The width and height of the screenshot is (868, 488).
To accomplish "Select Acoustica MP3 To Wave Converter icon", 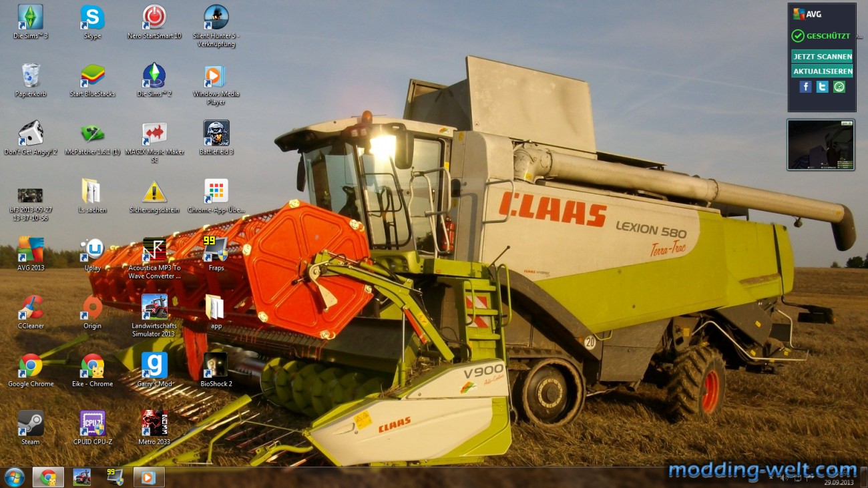I will 154,258.
